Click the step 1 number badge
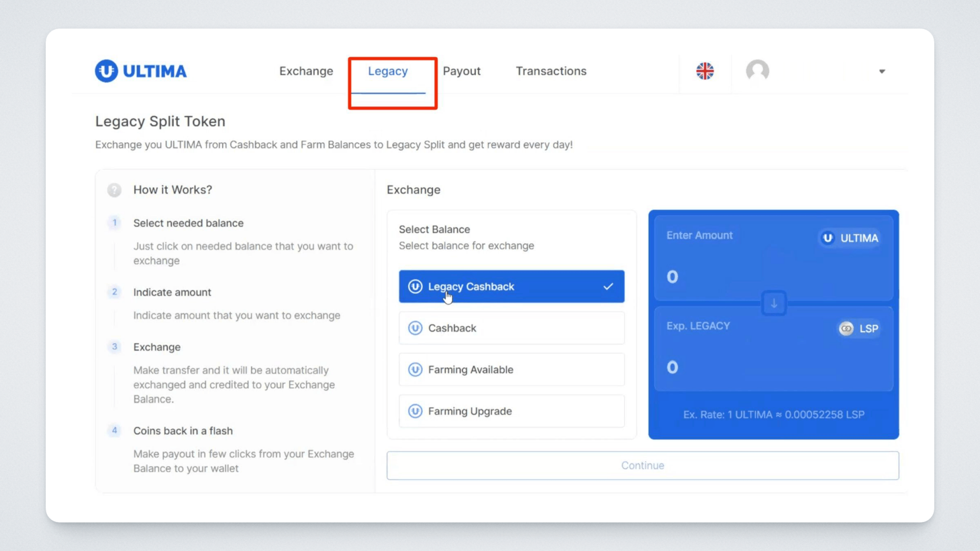This screenshot has width=980, height=551. click(x=114, y=223)
